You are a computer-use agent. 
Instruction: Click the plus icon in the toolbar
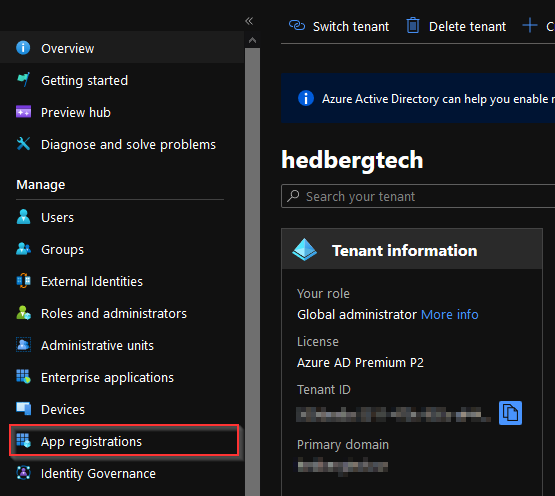pyautogui.click(x=530, y=25)
